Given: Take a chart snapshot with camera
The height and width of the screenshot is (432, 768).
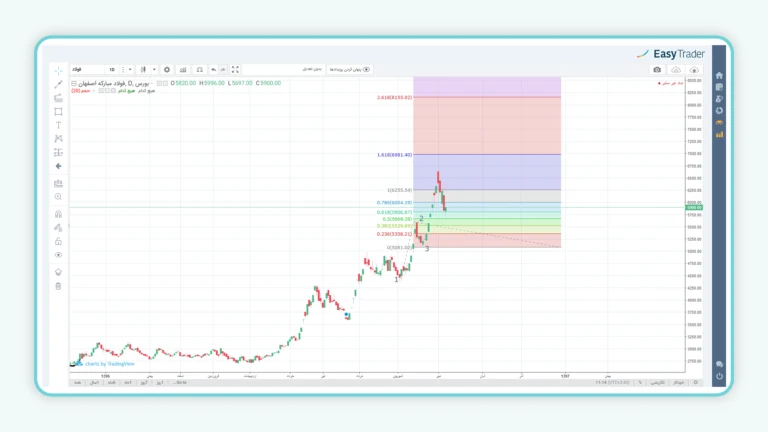Looking at the screenshot, I should point(657,70).
